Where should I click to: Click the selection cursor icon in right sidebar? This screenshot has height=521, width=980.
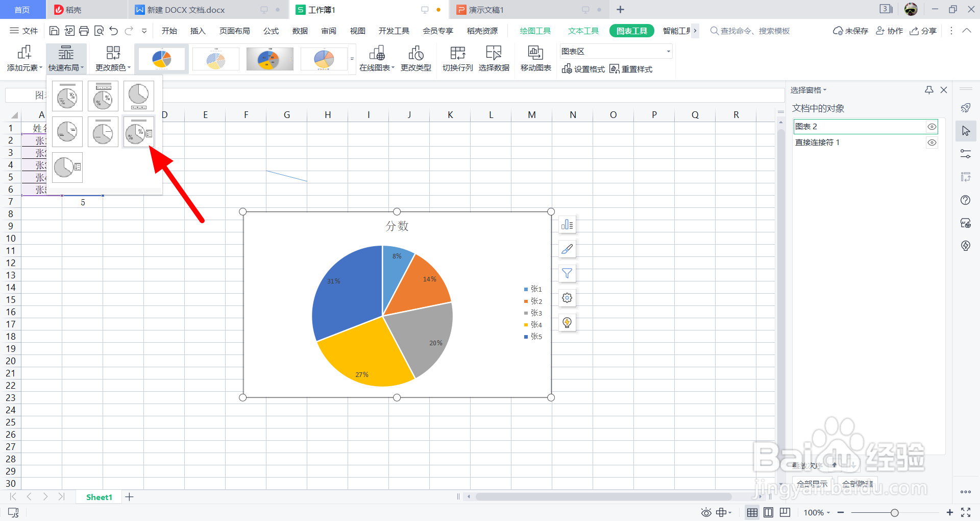pyautogui.click(x=966, y=131)
